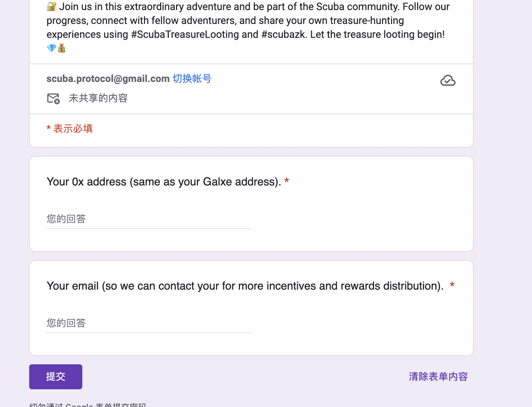Click the red asterisk after rewards distribution
Viewport: 532px width, 407px height.
[452, 285]
